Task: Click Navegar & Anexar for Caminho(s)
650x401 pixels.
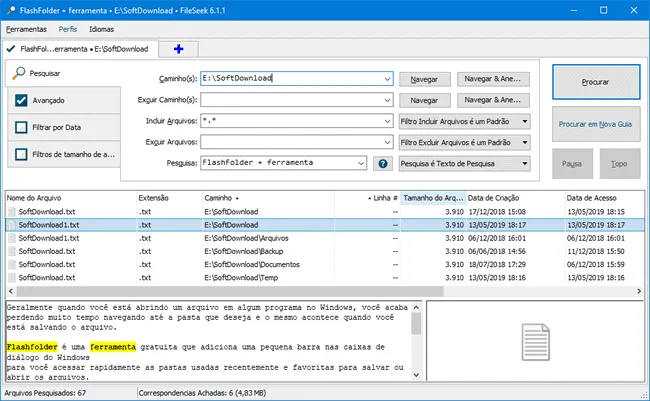Action: pos(493,79)
